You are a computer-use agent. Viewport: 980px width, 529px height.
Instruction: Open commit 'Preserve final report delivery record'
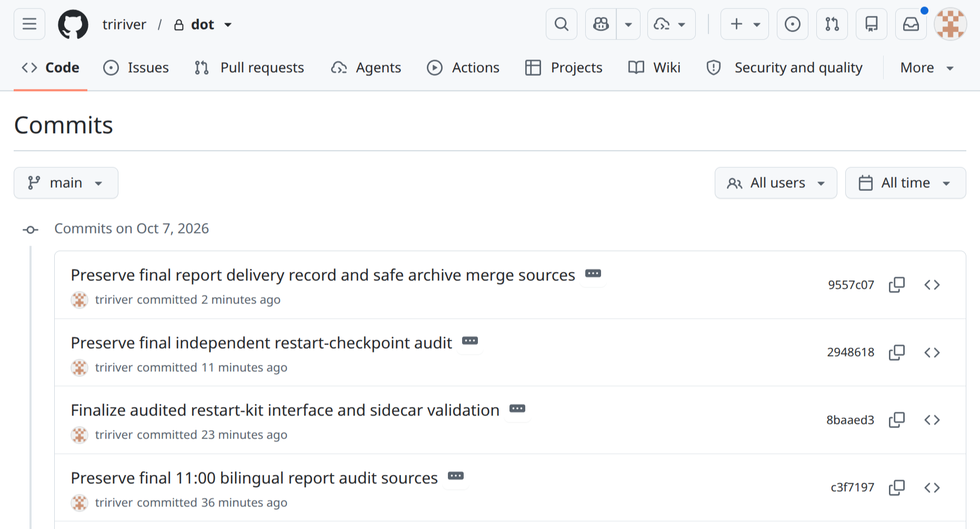pyautogui.click(x=323, y=275)
